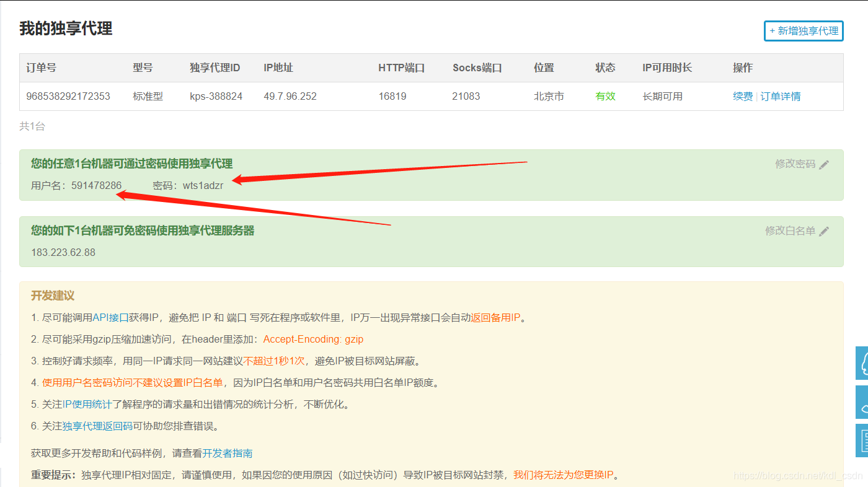868x487 pixels.
Task: Click 使用用户名密码访问不建议设置IP白名单 text
Action: (132, 383)
